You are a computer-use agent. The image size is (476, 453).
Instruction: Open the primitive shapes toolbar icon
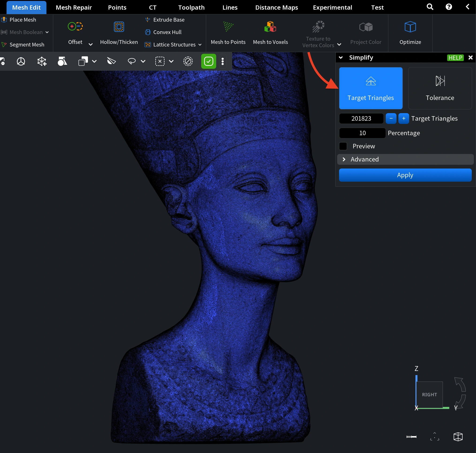pyautogui.click(x=62, y=61)
